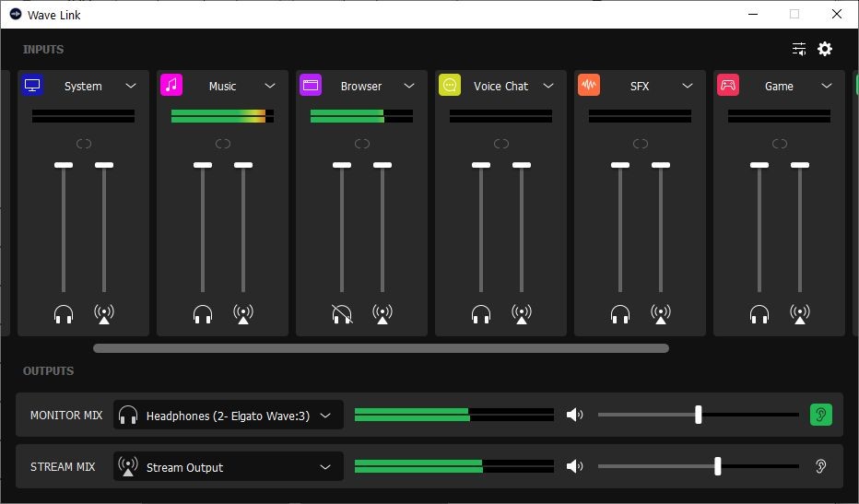Click the pink Music note icon
Screen dimensions: 859x504
pos(171,86)
